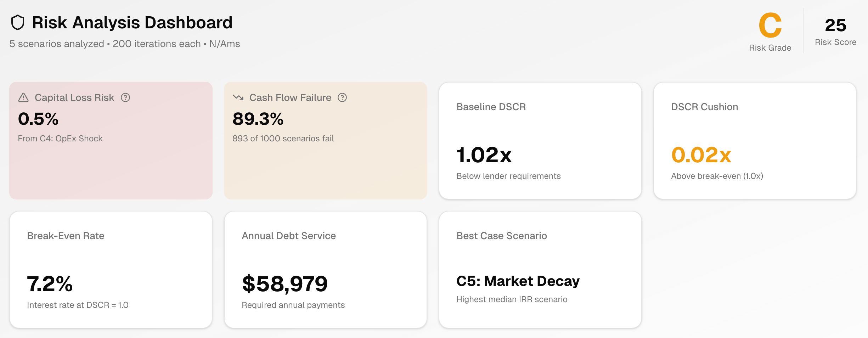This screenshot has width=868, height=338.
Task: Select the Capital Loss Risk card
Action: [x=111, y=140]
